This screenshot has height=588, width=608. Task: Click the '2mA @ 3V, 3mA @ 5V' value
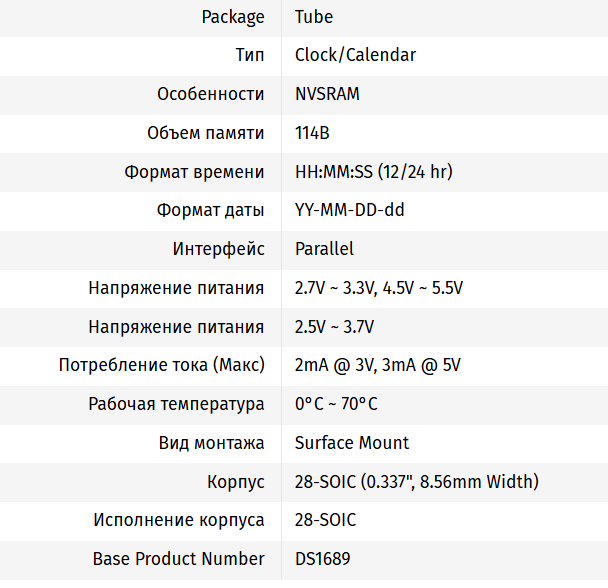(x=377, y=365)
